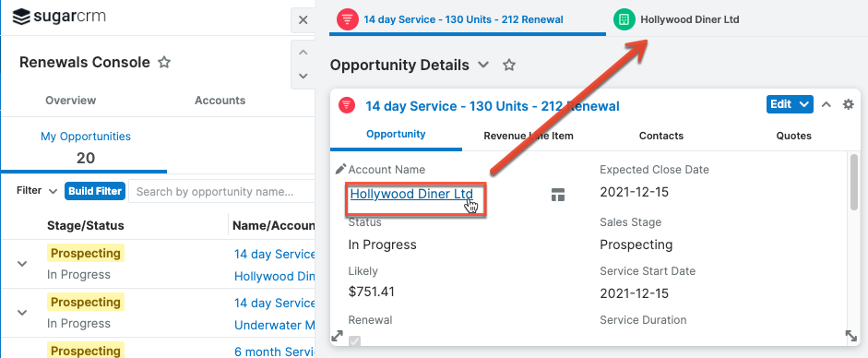Open second row 14 day Service link
868x358 pixels.
(274, 303)
